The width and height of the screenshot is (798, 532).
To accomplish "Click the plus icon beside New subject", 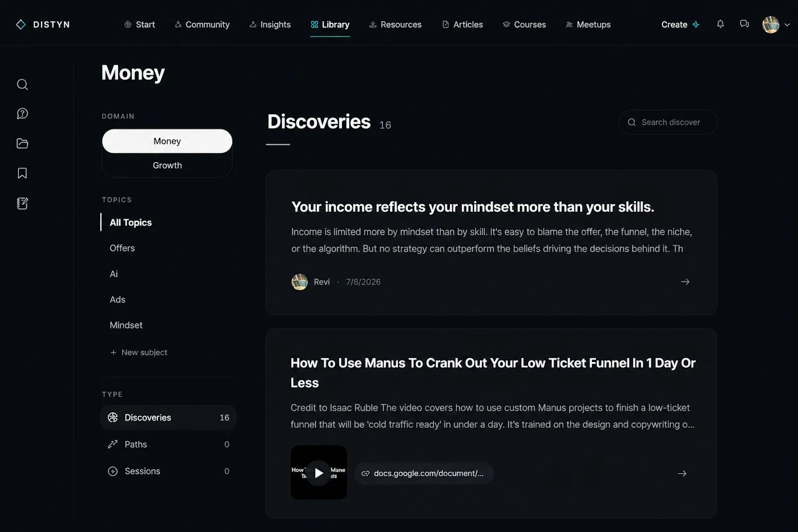I will tap(113, 352).
